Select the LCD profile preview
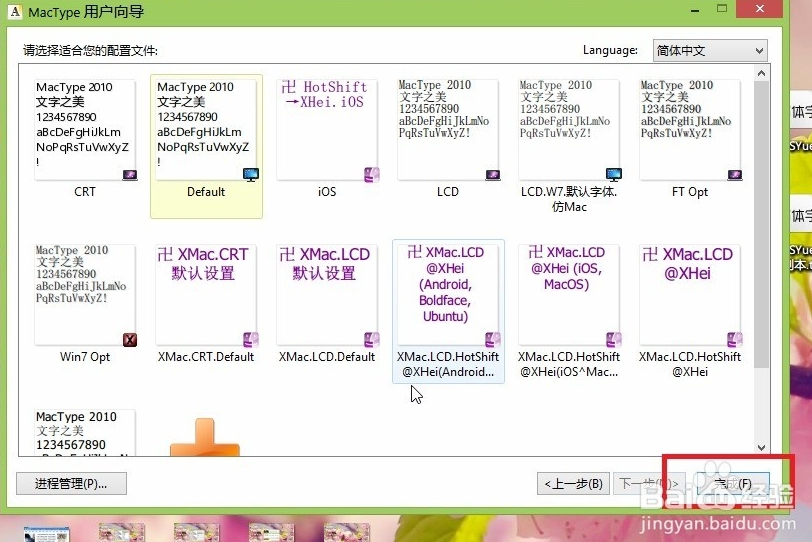This screenshot has height=542, width=812. tap(448, 129)
